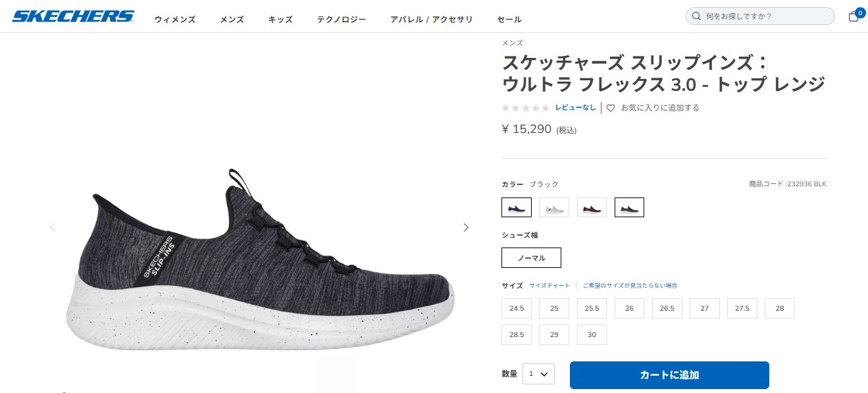This screenshot has height=393, width=868.
Task: Open the メンズ navigation menu
Action: click(x=232, y=19)
